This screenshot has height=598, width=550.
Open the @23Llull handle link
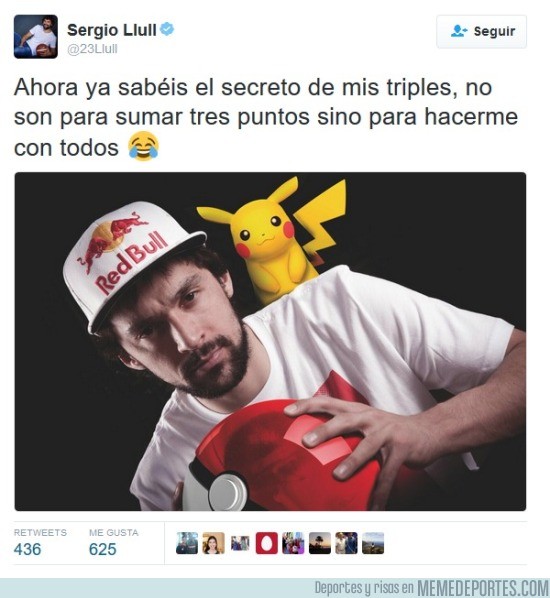pyautogui.click(x=92, y=49)
